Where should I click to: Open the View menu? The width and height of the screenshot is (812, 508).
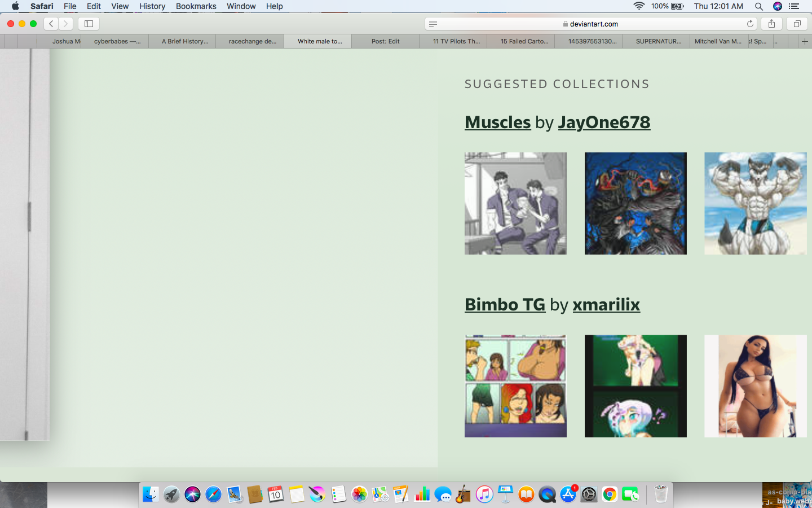120,6
